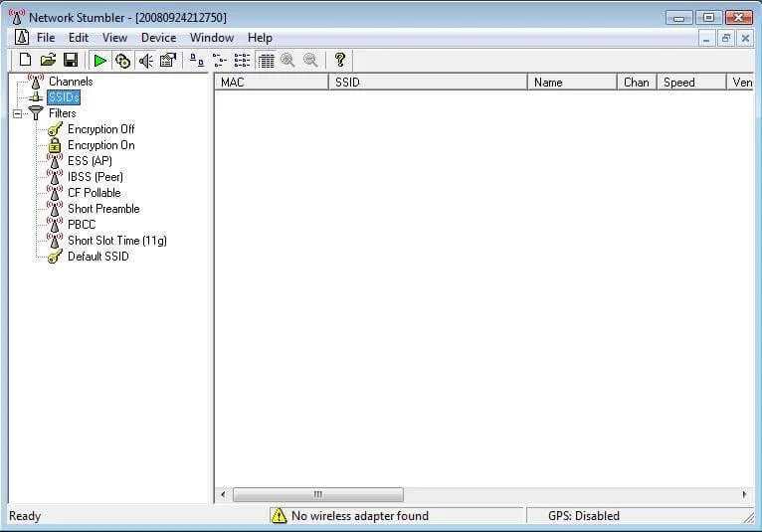Select the ESS (AP) filter
762x532 pixels.
click(90, 161)
